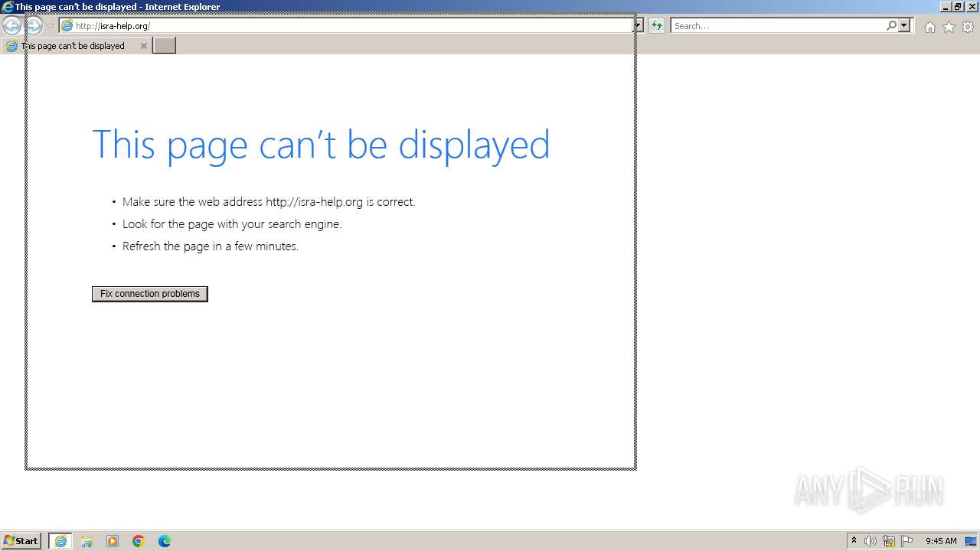This screenshot has width=980, height=551.
Task: Open Favorites star icon
Action: 949,27
